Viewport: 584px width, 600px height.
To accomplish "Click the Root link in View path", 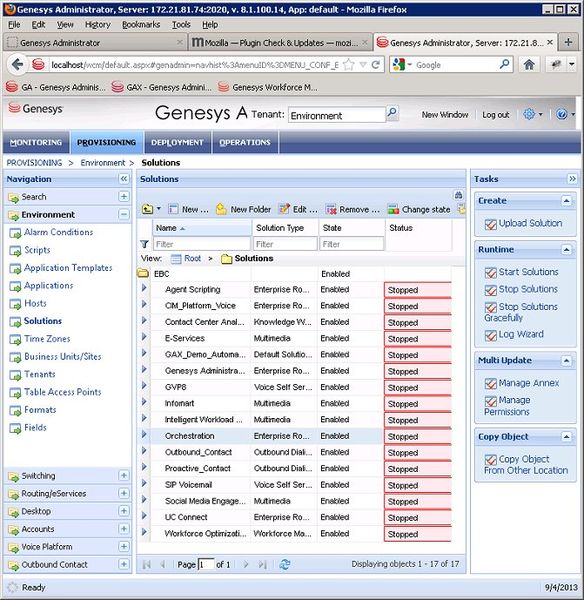I will point(192,258).
